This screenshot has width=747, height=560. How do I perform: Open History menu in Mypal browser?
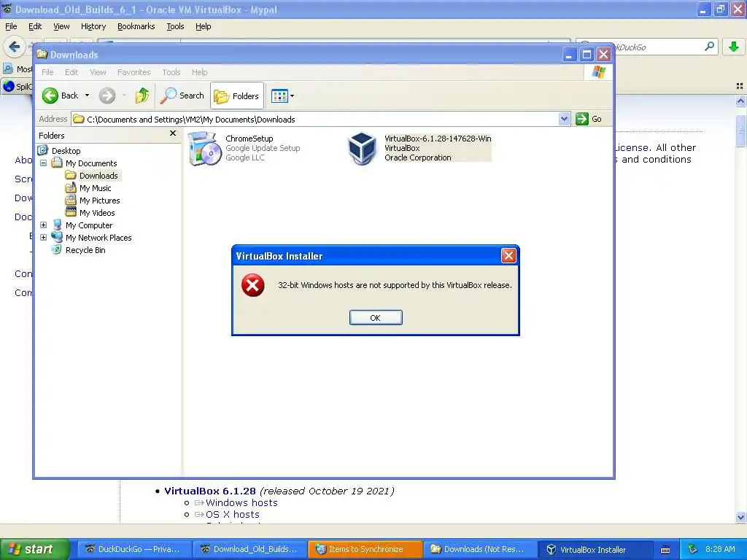coord(93,27)
